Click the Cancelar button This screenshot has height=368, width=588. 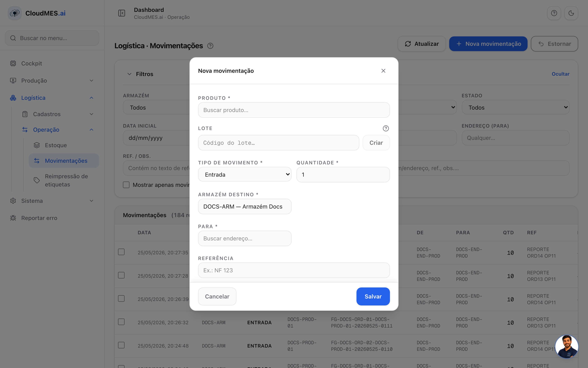click(217, 296)
